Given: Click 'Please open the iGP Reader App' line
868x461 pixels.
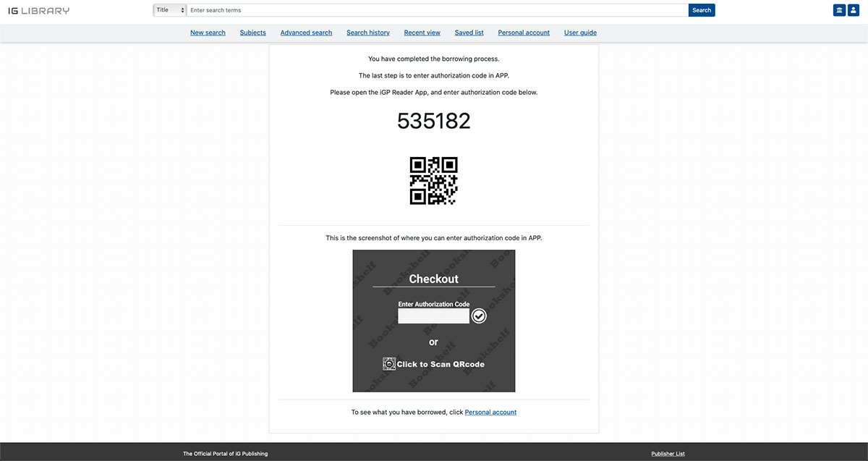Looking at the screenshot, I should (x=434, y=93).
